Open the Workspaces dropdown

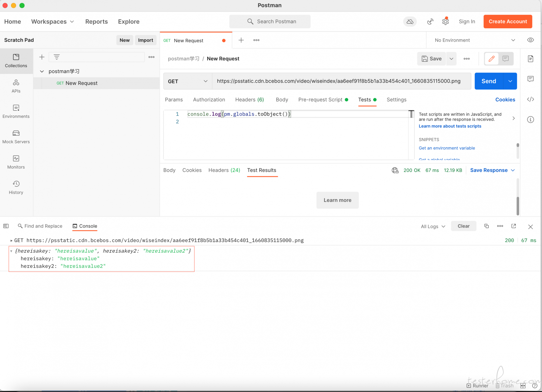(x=53, y=22)
